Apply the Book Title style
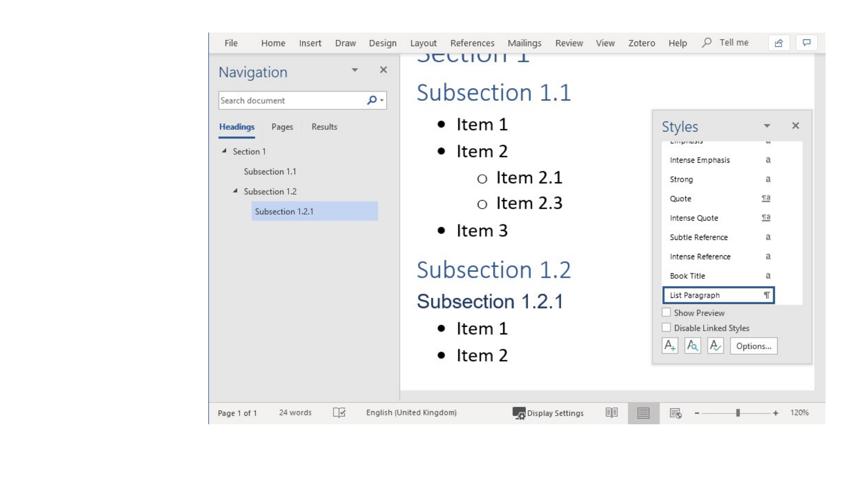 [x=718, y=276]
